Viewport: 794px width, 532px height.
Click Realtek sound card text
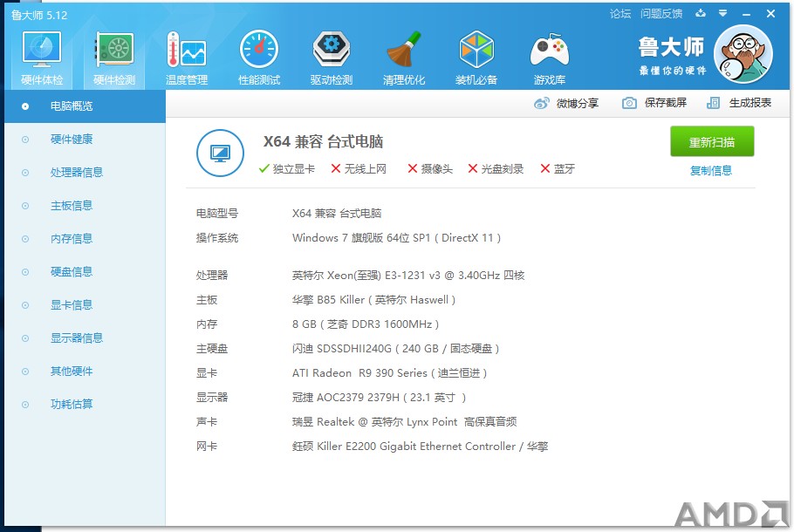(x=404, y=421)
